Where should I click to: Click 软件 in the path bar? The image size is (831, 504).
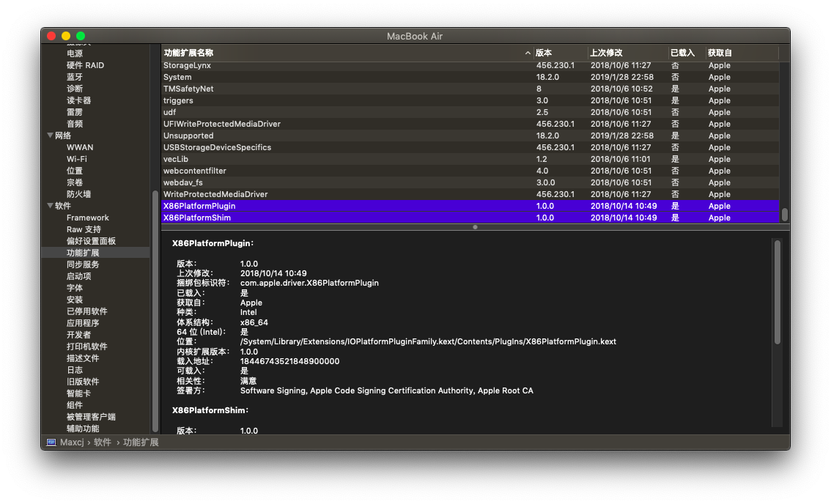click(103, 442)
